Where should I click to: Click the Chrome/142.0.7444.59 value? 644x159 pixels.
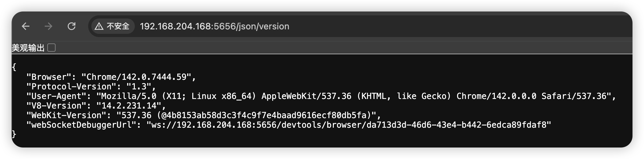pyautogui.click(x=136, y=77)
